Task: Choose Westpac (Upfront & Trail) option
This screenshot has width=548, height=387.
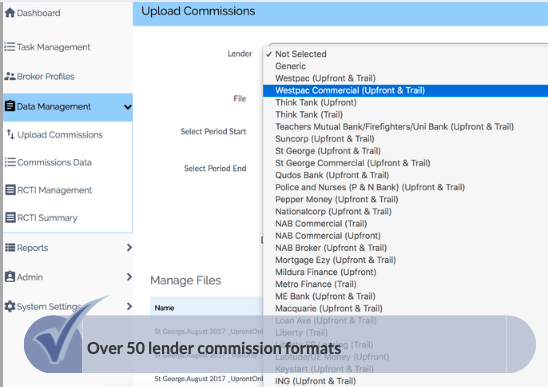Action: click(325, 78)
